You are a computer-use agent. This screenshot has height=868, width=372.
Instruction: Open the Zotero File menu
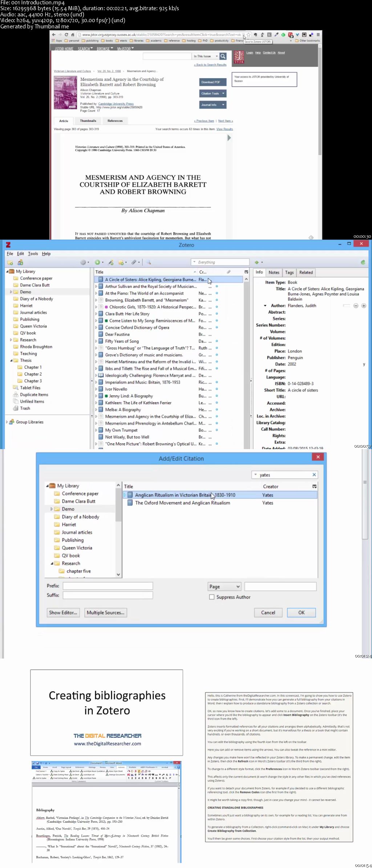pyautogui.click(x=10, y=254)
